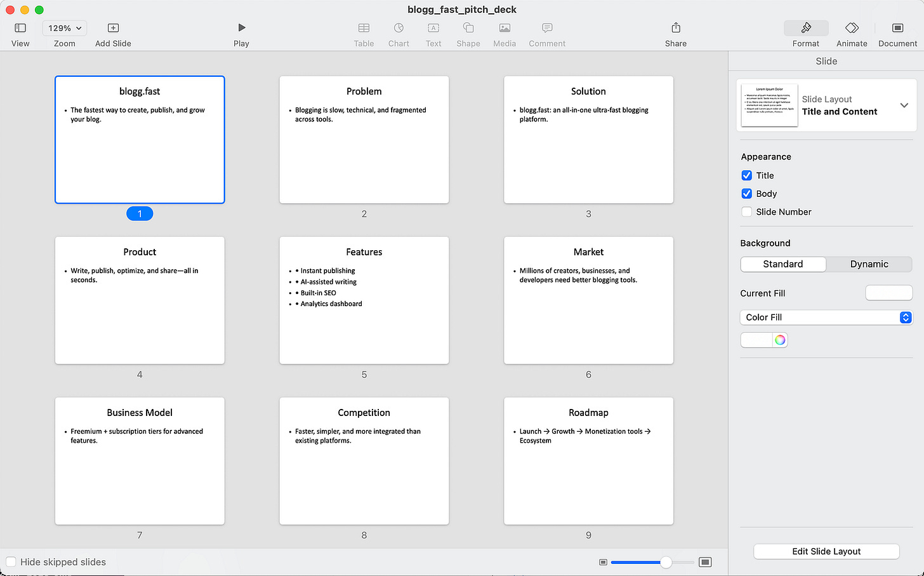The width and height of the screenshot is (924, 576).
Task: Open the Zoom percentage dropdown showing 129%
Action: click(65, 28)
